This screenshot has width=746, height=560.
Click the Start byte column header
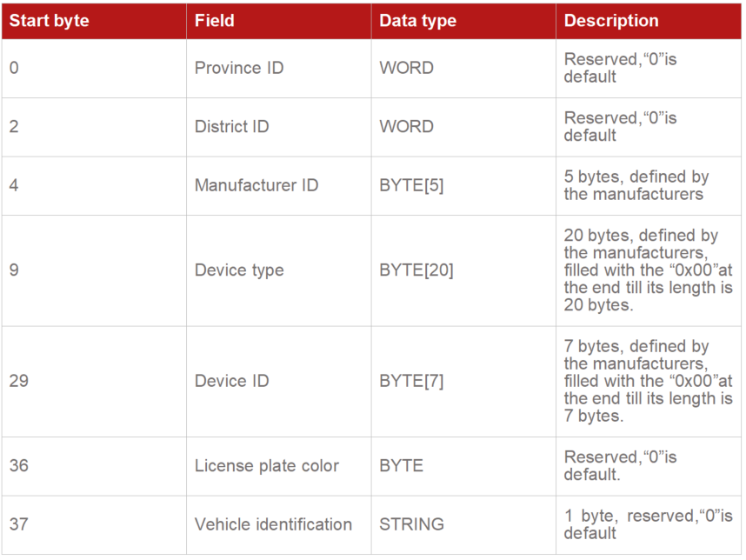50,21
